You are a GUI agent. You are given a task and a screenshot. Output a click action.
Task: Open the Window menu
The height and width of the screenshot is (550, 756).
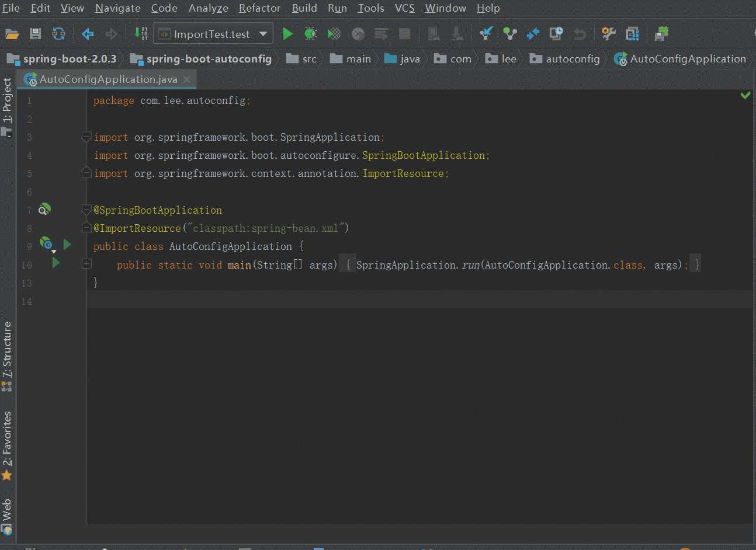[x=446, y=8]
